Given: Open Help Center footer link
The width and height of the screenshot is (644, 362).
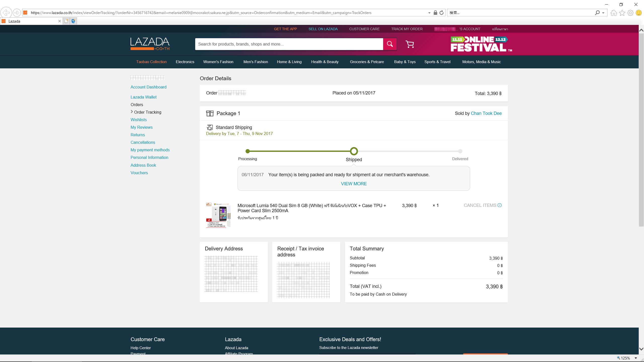Looking at the screenshot, I should (141, 348).
